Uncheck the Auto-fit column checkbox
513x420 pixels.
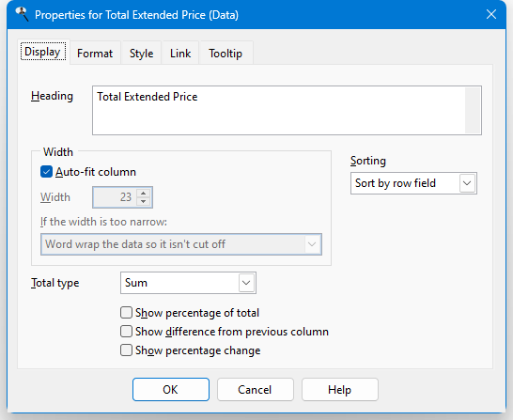46,172
